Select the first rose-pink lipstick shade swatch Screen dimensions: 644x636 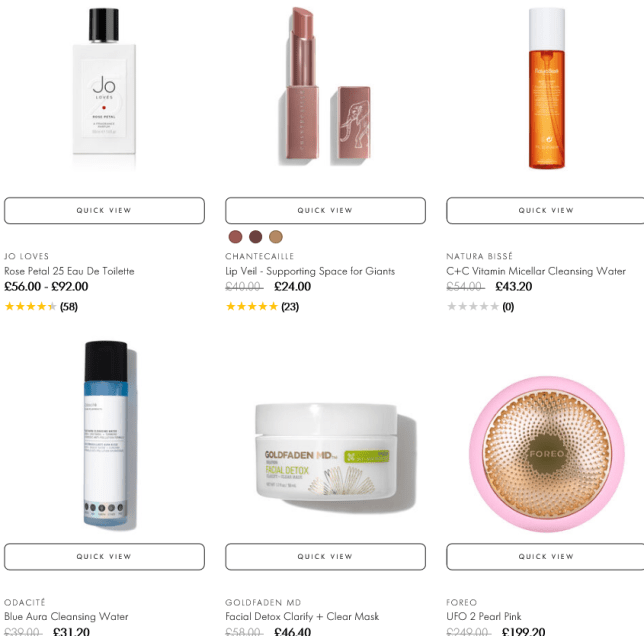pos(235,237)
